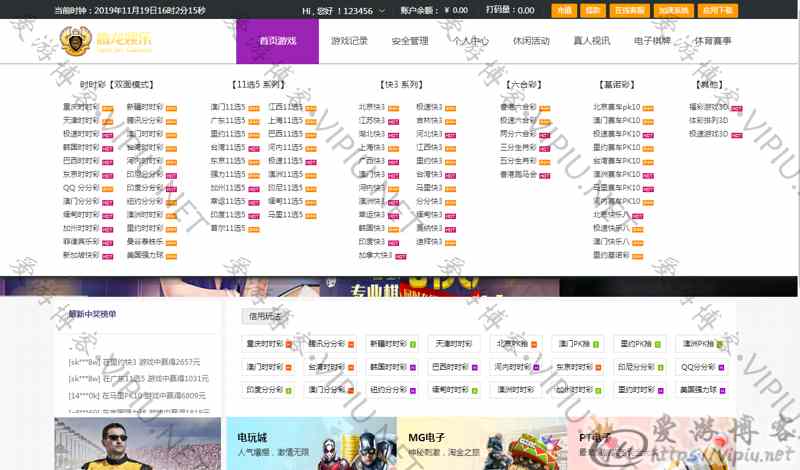This screenshot has width=800, height=470.
Task: Open the 首页游戏 navigation tab
Action: click(278, 41)
